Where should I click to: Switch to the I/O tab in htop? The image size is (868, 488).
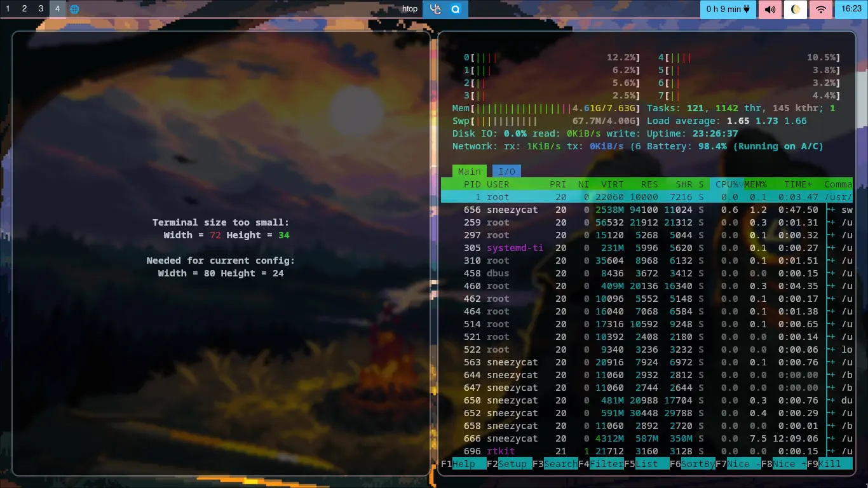tap(506, 172)
